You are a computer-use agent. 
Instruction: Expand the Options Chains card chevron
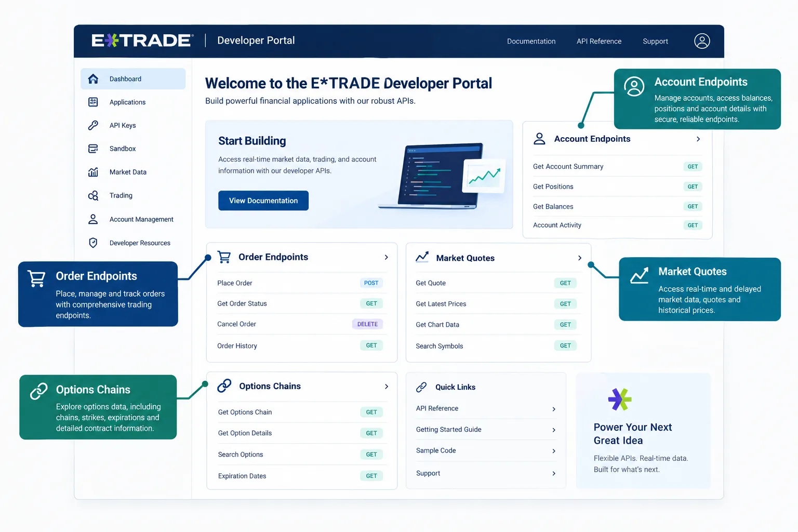pos(387,387)
